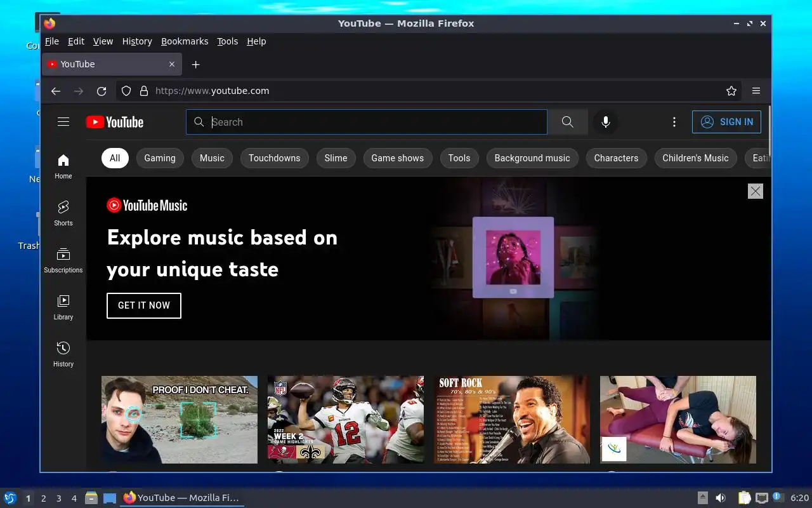Select the Gaming filter chip
Image resolution: width=812 pixels, height=508 pixels.
[160, 158]
